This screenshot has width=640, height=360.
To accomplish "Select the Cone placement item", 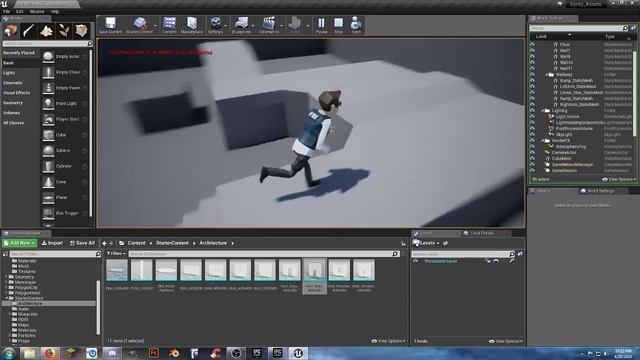I will (65, 182).
